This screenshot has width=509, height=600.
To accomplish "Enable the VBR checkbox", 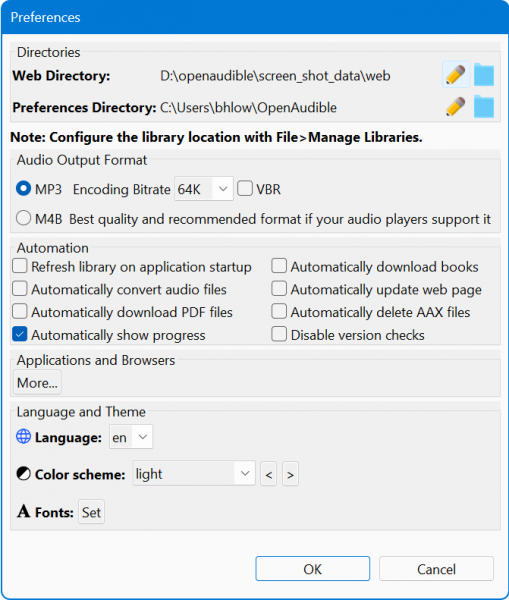I will [x=245, y=189].
